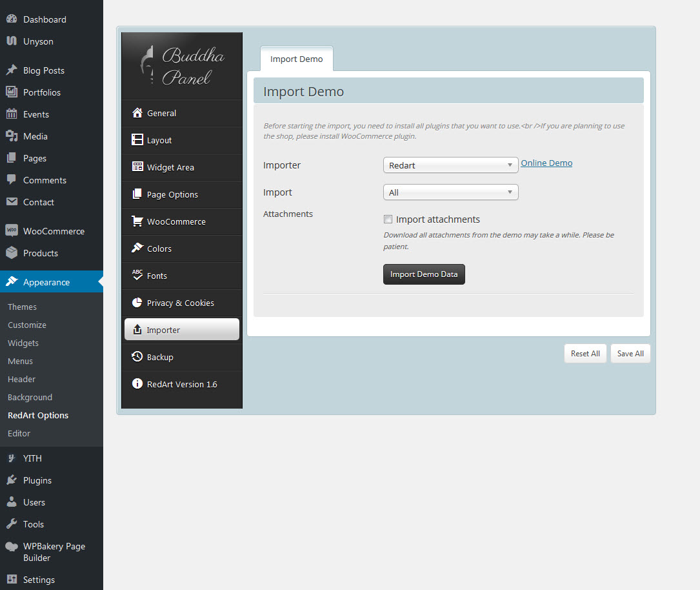Click the Backup clock icon

[x=137, y=357]
